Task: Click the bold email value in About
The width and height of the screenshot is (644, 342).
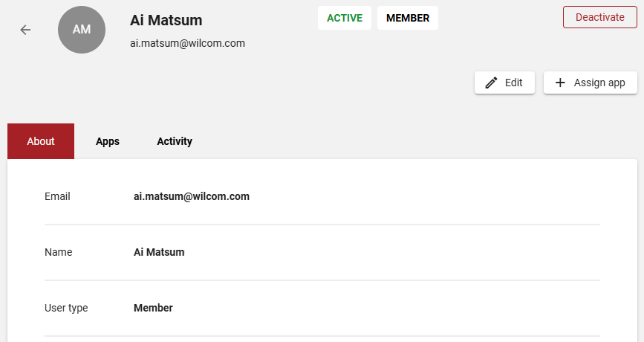Action: 192,196
